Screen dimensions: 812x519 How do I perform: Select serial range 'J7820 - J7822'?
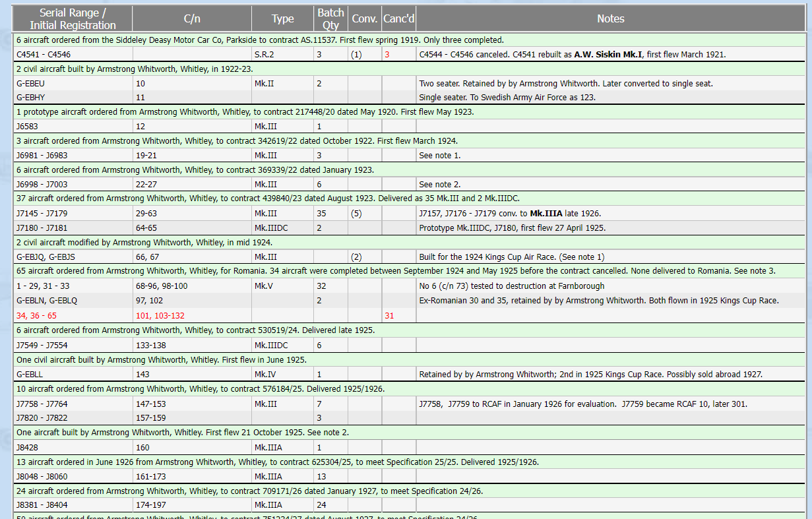tap(73, 417)
